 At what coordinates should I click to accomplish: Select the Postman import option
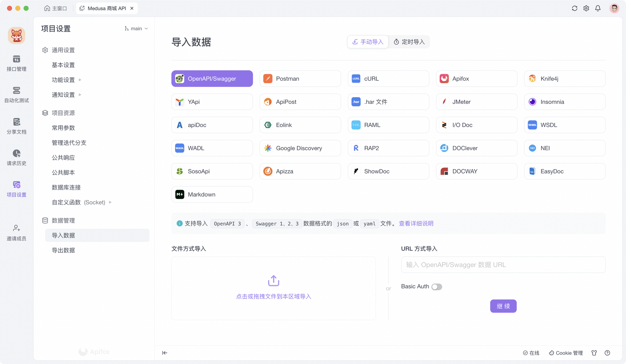coord(300,78)
